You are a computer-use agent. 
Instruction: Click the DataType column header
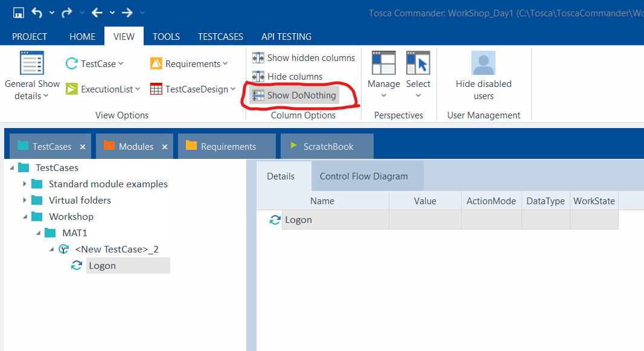pos(546,201)
